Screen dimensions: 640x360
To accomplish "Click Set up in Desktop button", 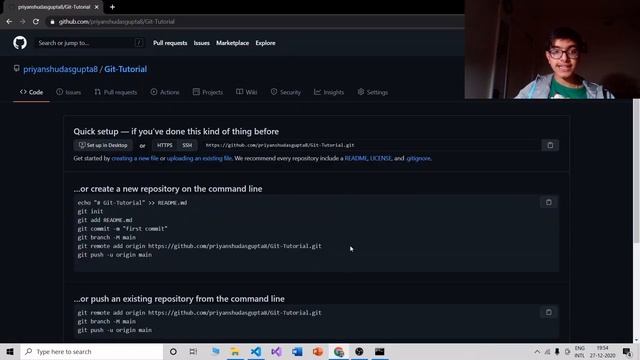I will pyautogui.click(x=103, y=145).
